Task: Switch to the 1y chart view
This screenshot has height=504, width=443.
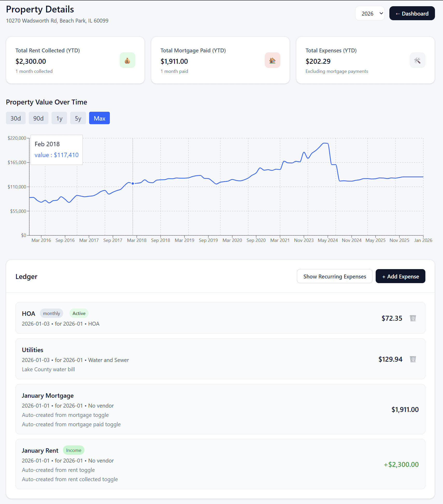Action: pos(59,118)
